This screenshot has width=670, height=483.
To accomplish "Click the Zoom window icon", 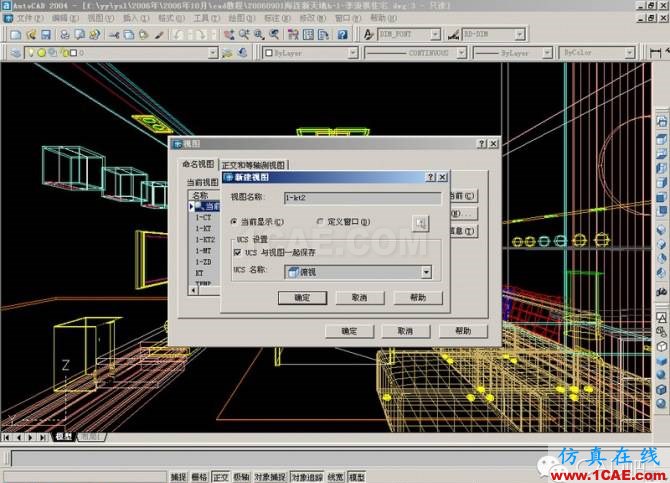I will click(x=259, y=35).
